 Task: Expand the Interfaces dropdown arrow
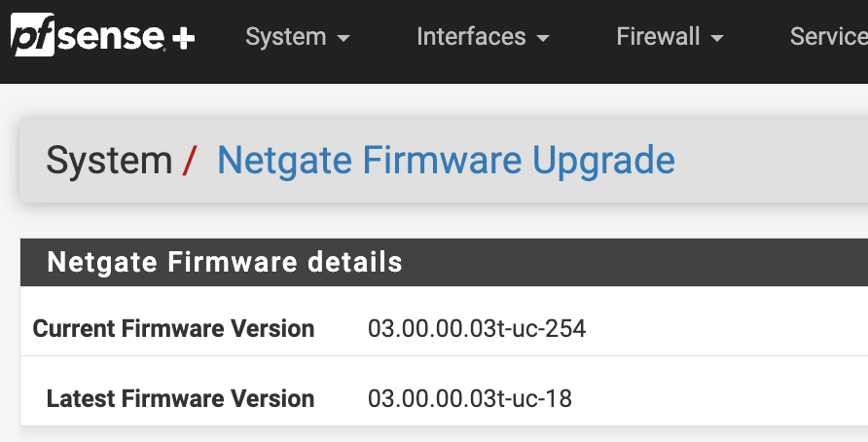[x=543, y=39]
